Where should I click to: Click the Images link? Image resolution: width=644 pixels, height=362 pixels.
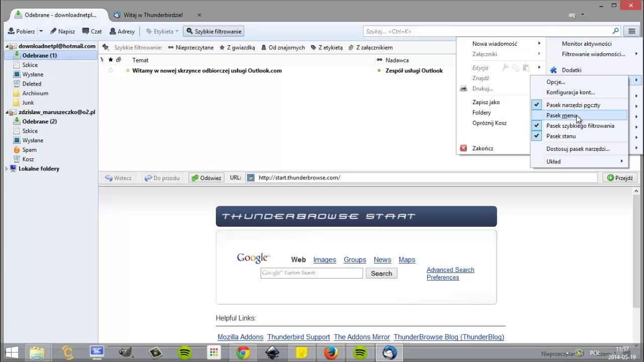point(325,260)
